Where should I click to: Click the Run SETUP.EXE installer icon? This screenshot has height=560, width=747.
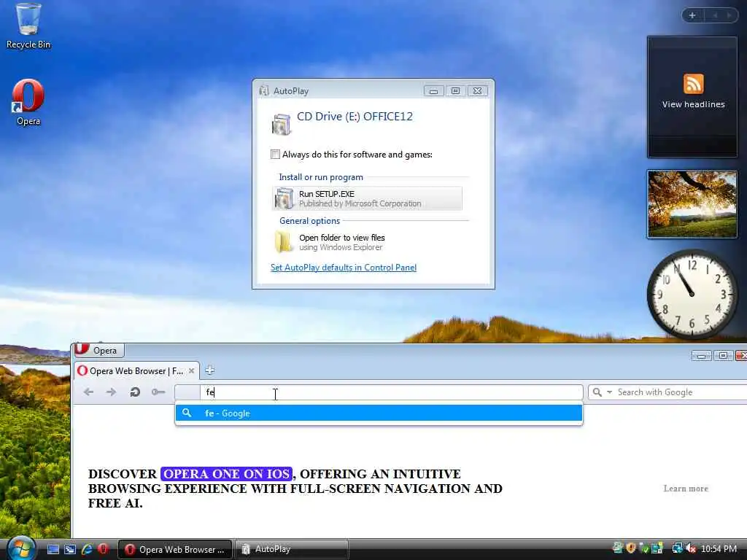click(285, 198)
